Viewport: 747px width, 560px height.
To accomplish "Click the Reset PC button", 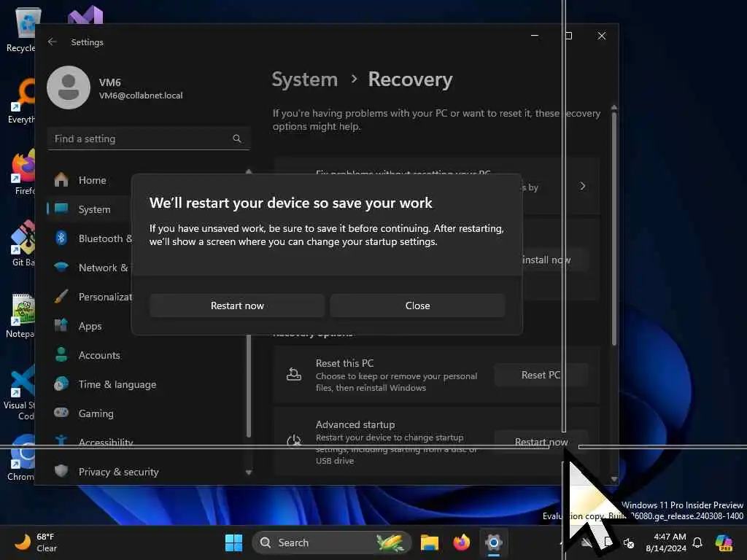I will [x=541, y=376].
